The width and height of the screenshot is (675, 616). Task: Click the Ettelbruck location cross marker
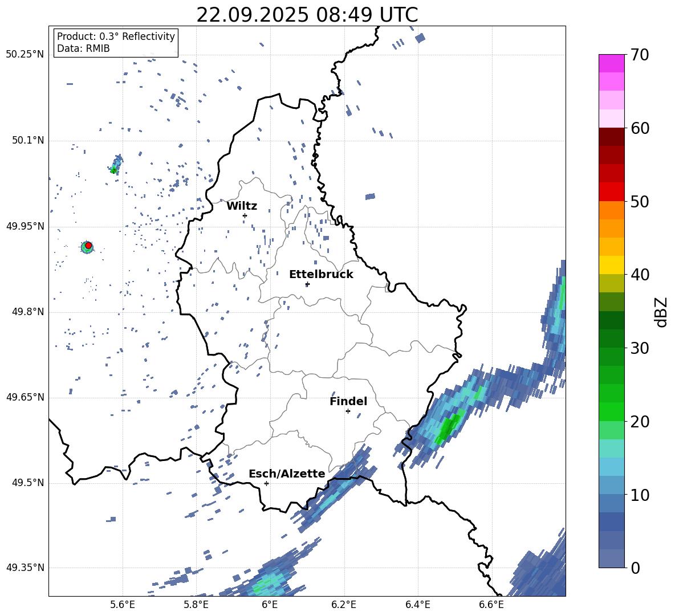(307, 284)
